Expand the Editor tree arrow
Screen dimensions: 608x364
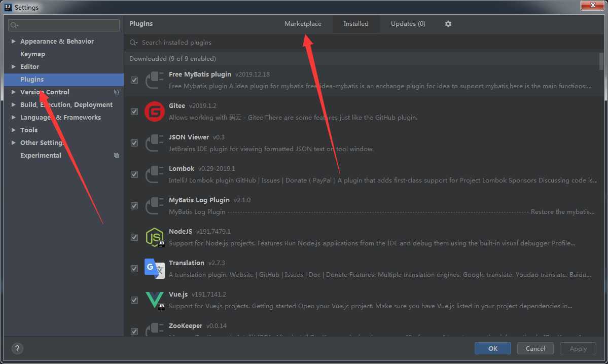coord(13,67)
